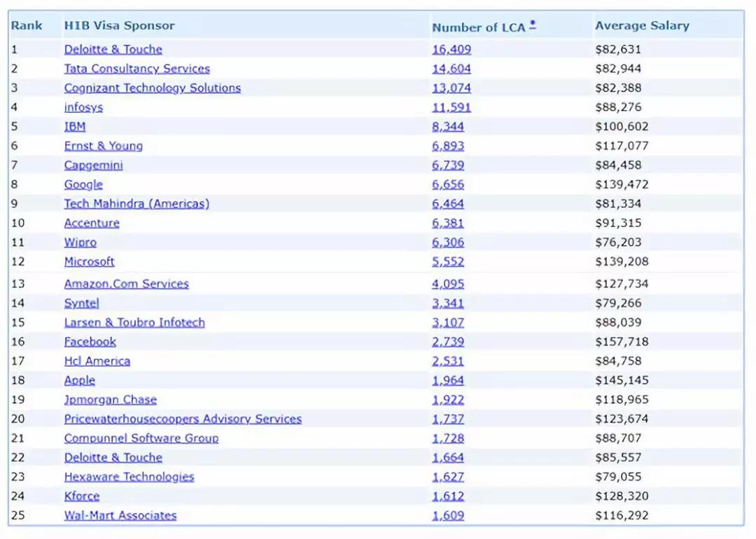This screenshot has width=756, height=539.
Task: Open the Wipro sponsor link
Action: pos(80,242)
